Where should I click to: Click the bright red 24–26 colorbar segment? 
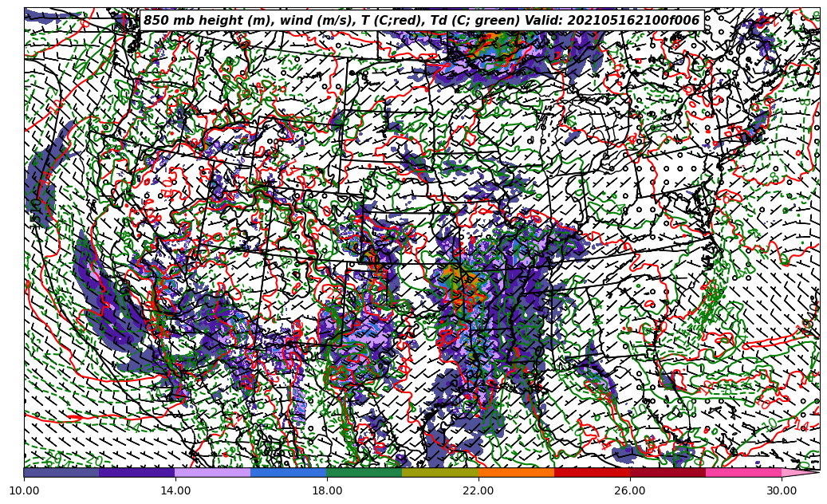point(592,472)
